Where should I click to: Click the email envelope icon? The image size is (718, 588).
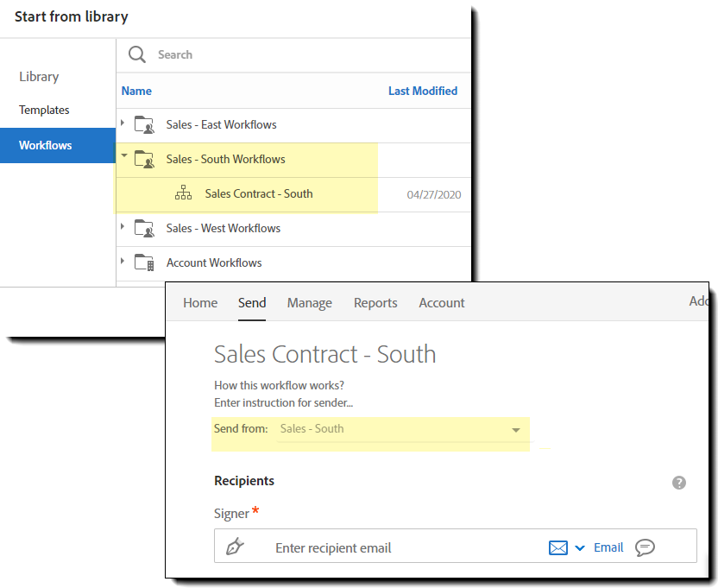click(558, 547)
